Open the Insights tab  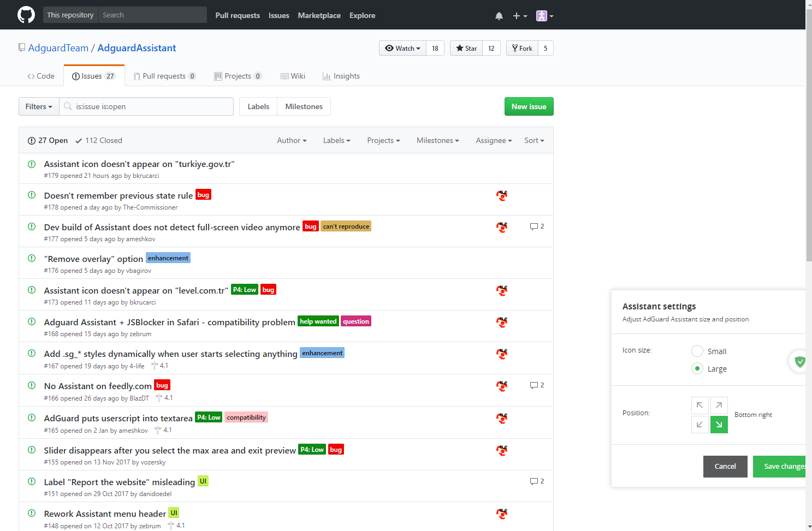[x=341, y=76]
